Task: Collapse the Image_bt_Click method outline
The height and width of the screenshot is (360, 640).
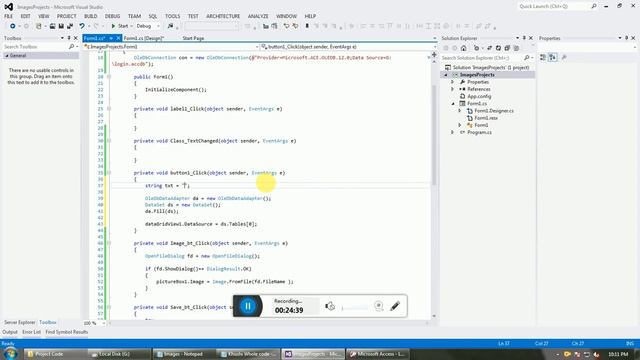Action: pos(109,243)
